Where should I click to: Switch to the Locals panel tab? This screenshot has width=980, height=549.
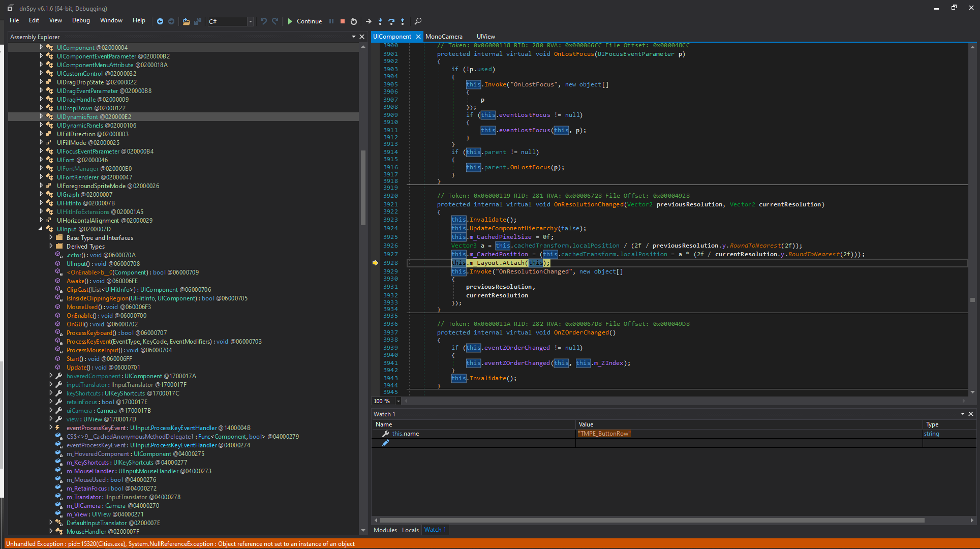point(410,530)
